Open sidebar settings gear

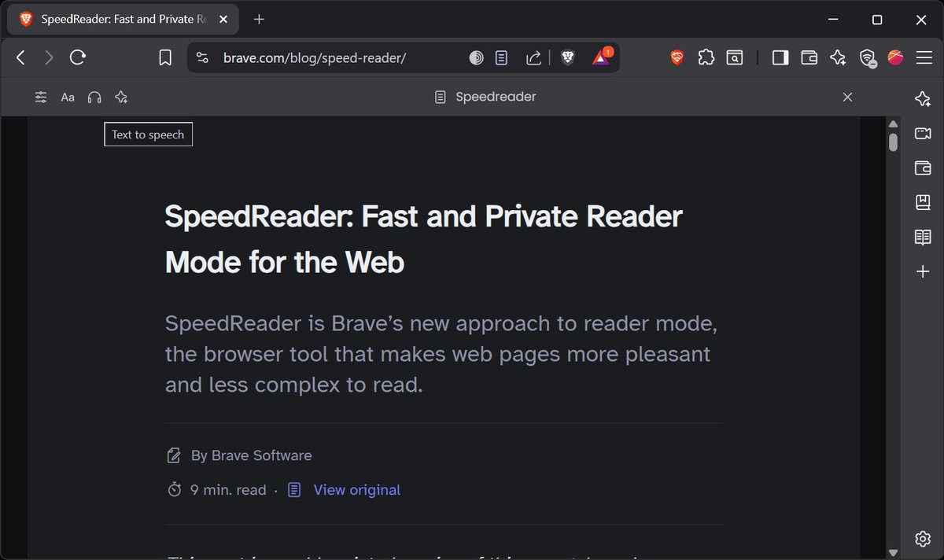pos(923,539)
